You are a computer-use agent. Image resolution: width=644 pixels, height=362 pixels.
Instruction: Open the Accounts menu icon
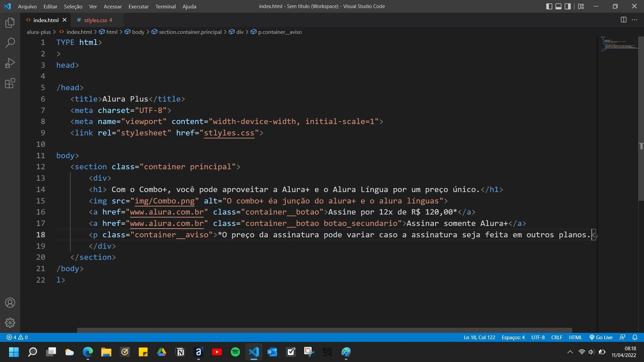tap(10, 303)
